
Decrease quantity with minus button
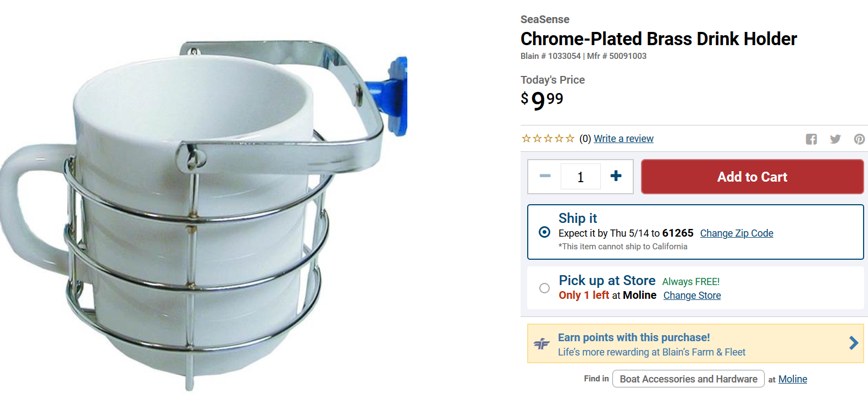[545, 176]
